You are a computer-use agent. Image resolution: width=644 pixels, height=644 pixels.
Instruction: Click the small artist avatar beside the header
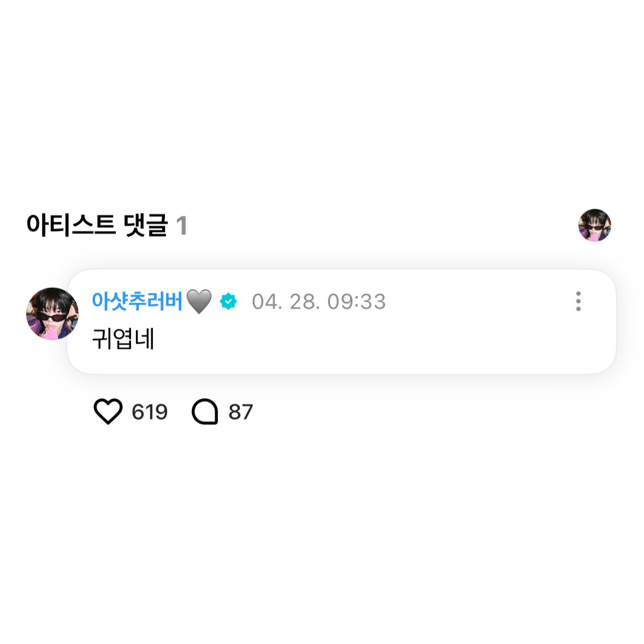click(x=594, y=225)
